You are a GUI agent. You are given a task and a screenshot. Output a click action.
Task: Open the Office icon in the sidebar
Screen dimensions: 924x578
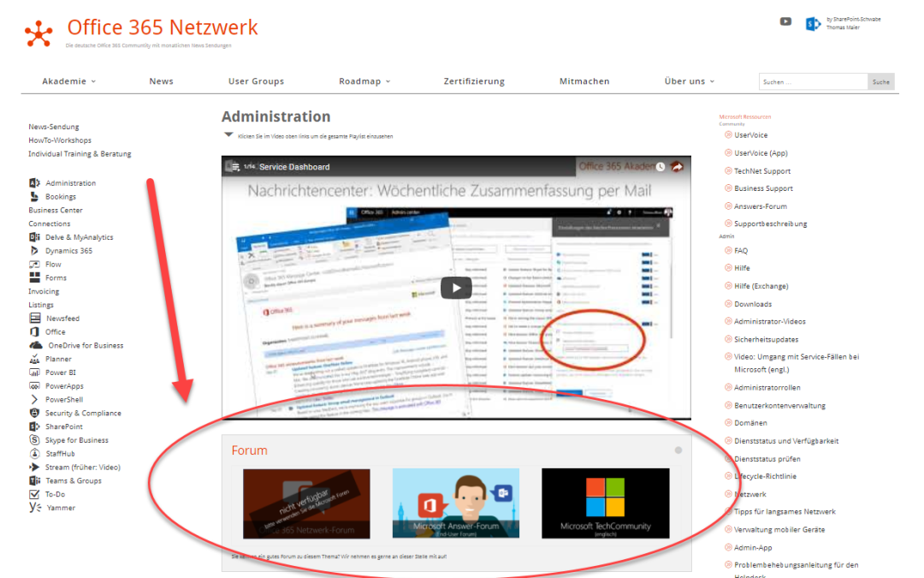pyautogui.click(x=35, y=332)
